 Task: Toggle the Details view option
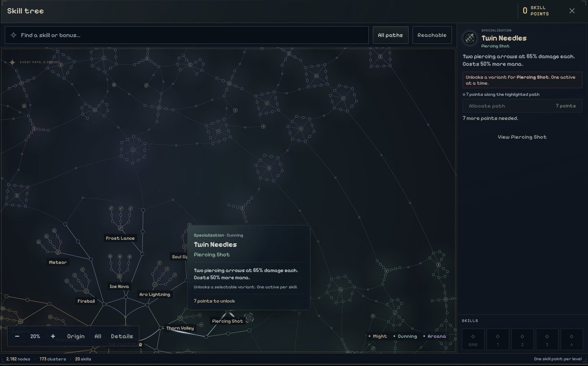(122, 336)
